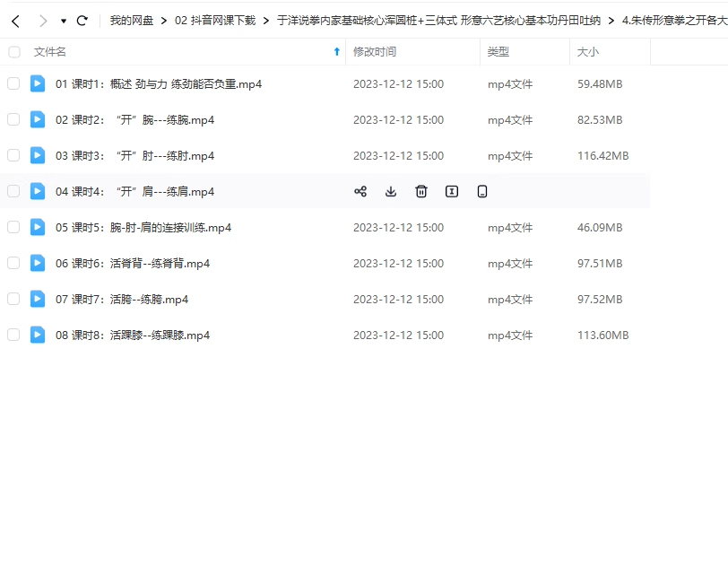Click the 82.53MB size cell
The height and width of the screenshot is (584, 728).
pyautogui.click(x=600, y=120)
